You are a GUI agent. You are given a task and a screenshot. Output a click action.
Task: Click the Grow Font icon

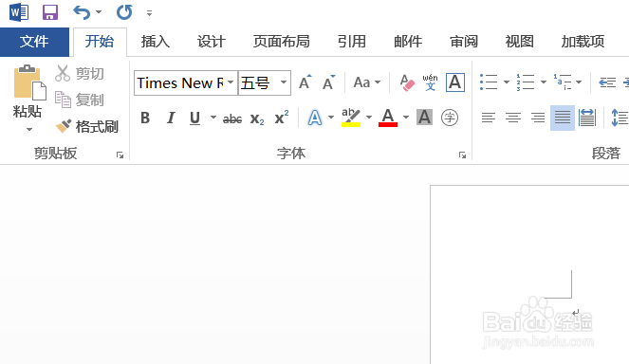pos(305,82)
